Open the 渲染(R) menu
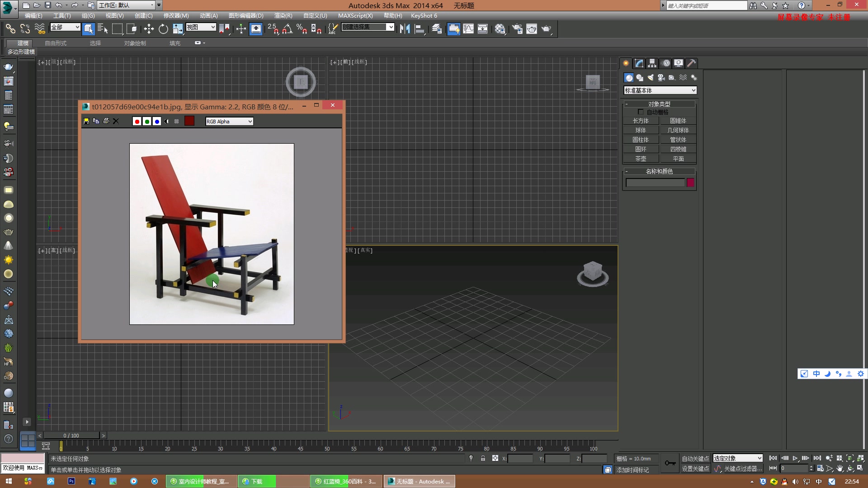The width and height of the screenshot is (868, 488). coord(283,16)
